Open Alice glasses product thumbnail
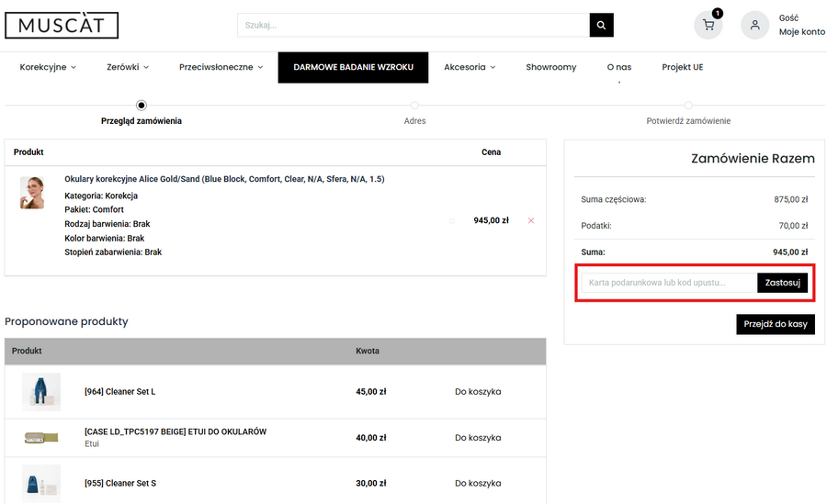The image size is (827, 504). click(32, 193)
